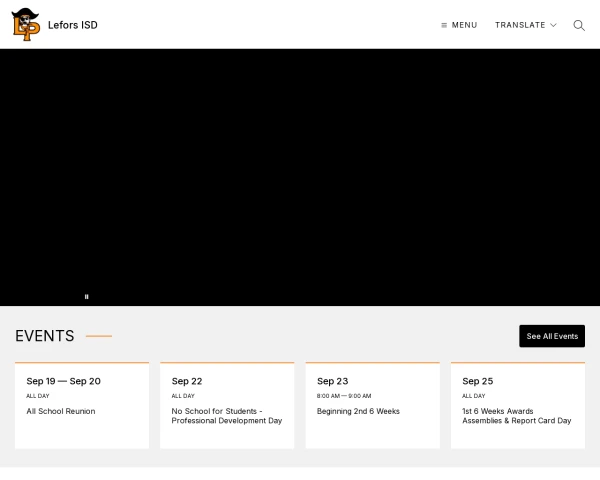Screen dimensions: 600x480
Task: View the Beginning 2nd 6 Weeks event
Action: point(358,411)
